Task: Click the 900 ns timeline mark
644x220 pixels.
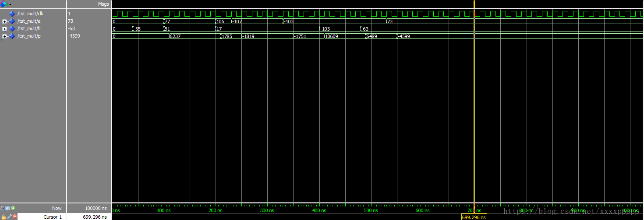Action: point(578,211)
